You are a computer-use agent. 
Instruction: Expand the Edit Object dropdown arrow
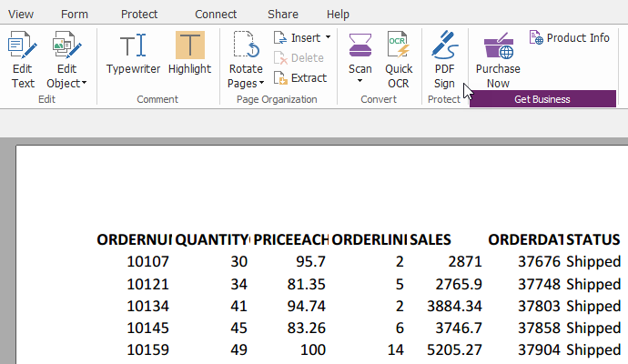pyautogui.click(x=84, y=84)
